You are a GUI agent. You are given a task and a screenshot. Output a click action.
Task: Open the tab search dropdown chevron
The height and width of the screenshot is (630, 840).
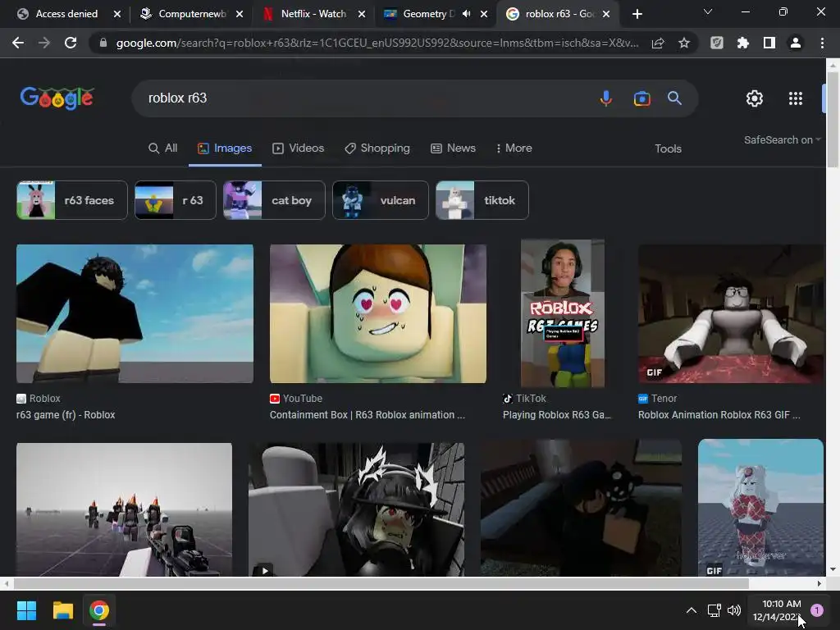pyautogui.click(x=708, y=11)
